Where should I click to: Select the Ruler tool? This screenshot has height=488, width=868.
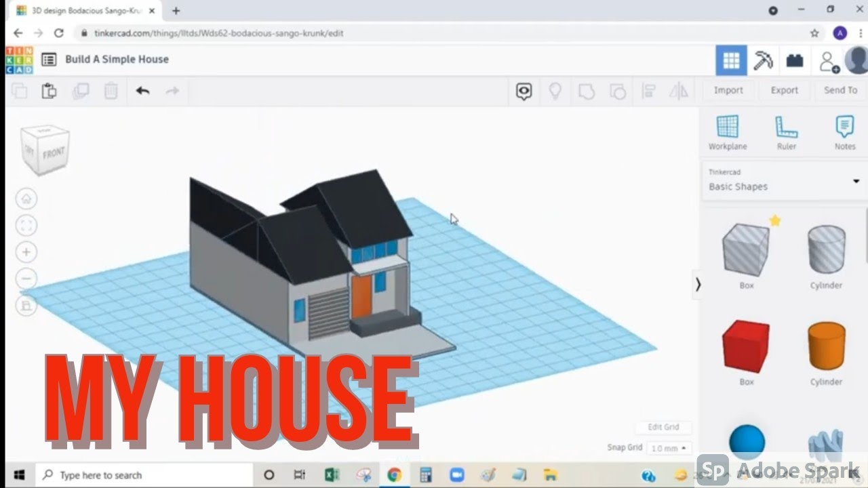coord(787,133)
